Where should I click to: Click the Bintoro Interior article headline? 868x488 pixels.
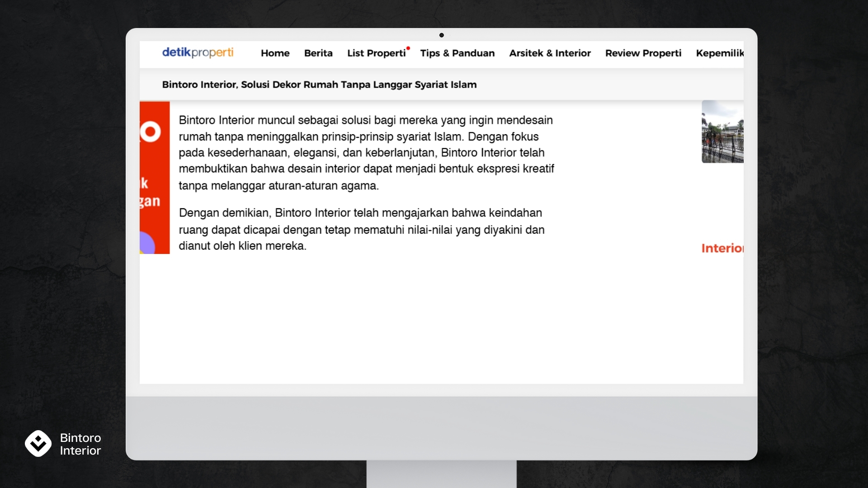[319, 84]
